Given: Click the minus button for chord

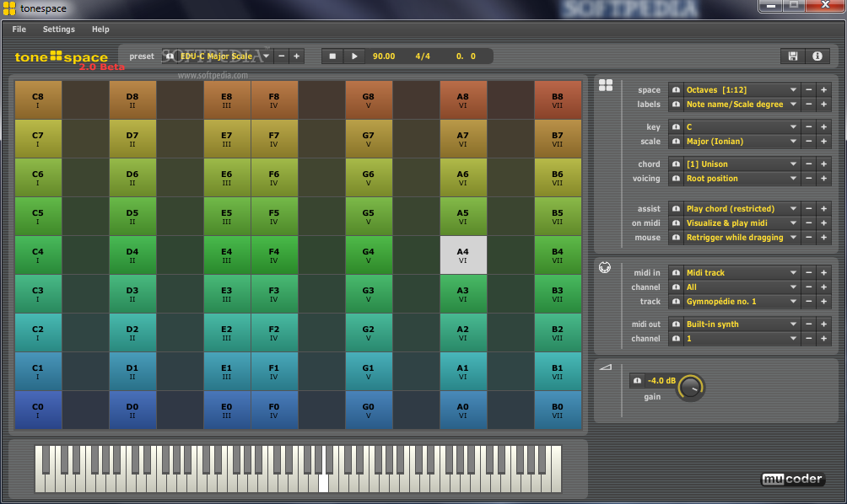Looking at the screenshot, I should (x=809, y=164).
